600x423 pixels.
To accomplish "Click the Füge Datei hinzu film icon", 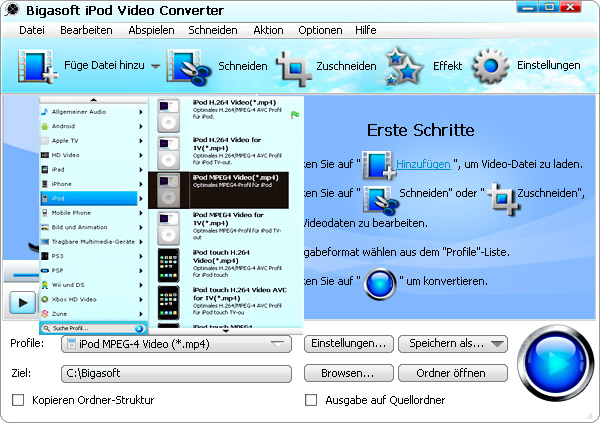I will [37, 66].
